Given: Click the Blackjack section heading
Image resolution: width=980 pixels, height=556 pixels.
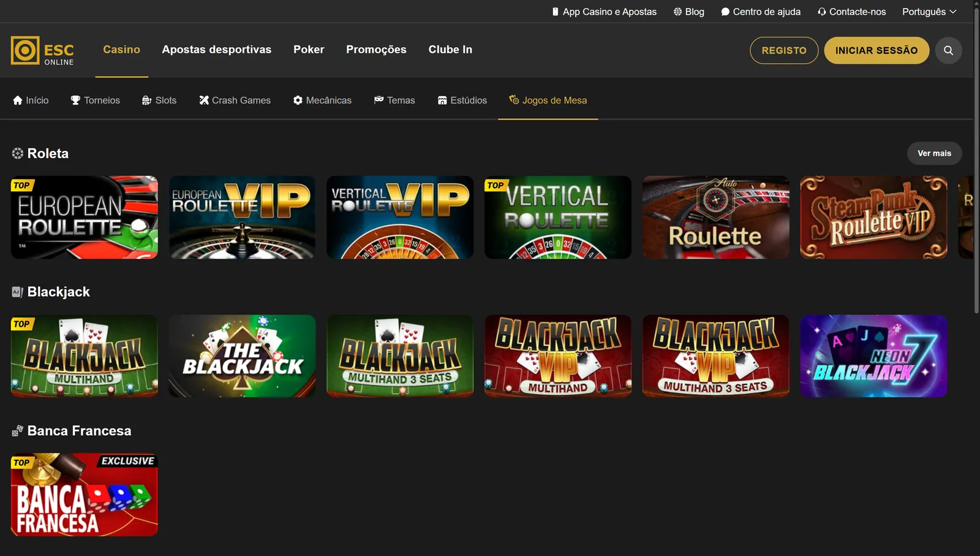Looking at the screenshot, I should point(59,292).
